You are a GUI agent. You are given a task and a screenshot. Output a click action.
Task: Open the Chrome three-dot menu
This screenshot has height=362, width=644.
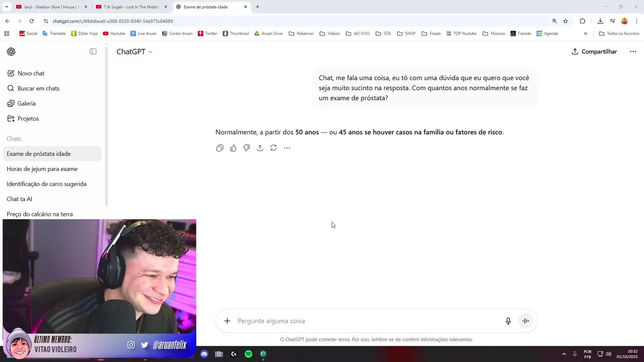coord(637,21)
